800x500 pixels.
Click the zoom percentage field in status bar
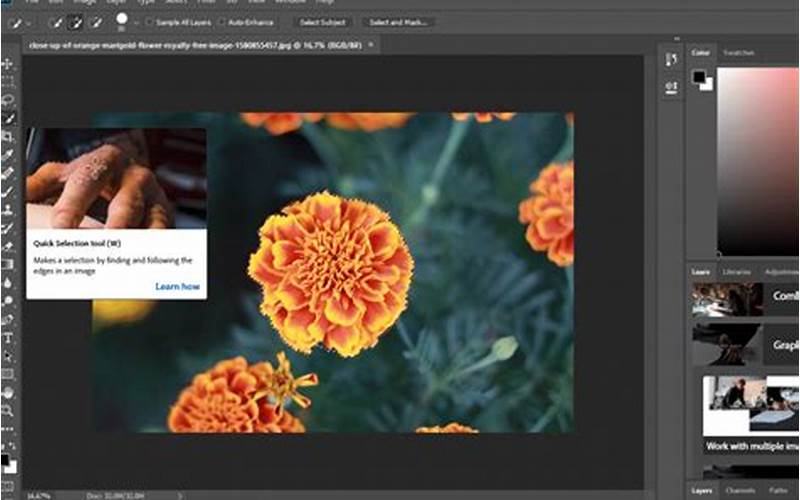(39, 495)
